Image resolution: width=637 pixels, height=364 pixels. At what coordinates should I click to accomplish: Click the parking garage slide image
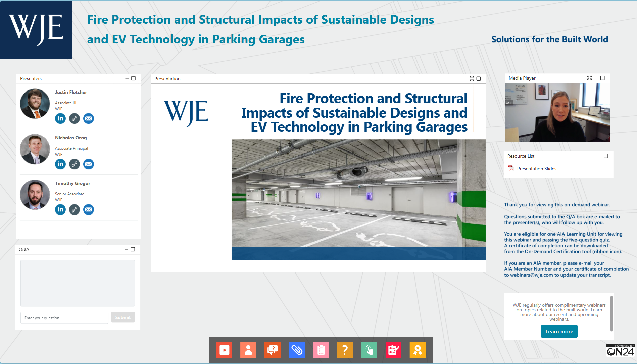(x=358, y=199)
